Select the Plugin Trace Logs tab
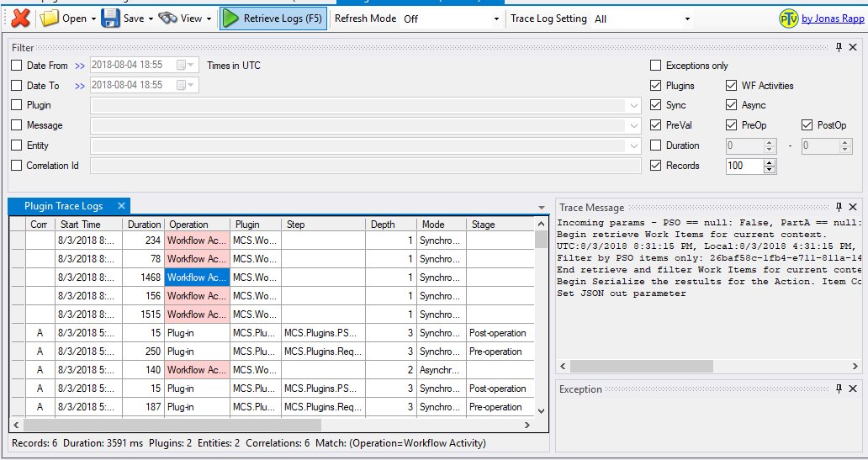This screenshot has width=868, height=460. 64,206
